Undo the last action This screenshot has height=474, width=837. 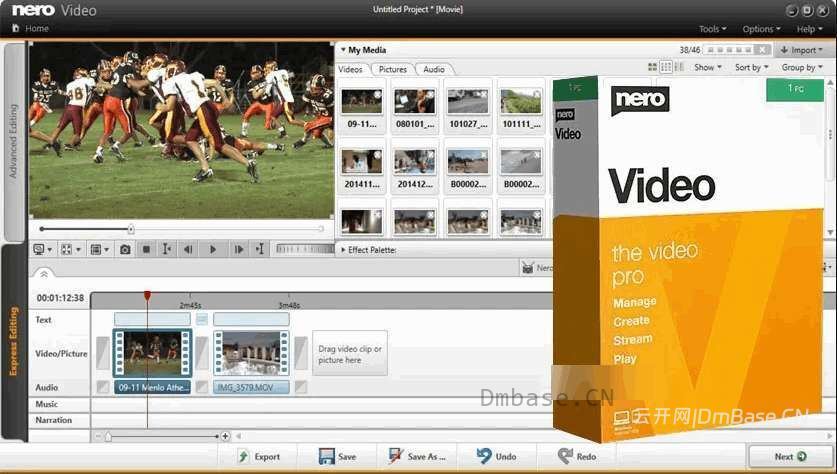pyautogui.click(x=496, y=456)
